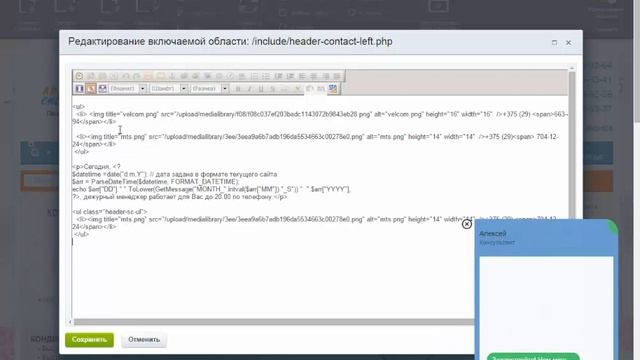Click the dialog title header-contact-left.php

point(230,42)
